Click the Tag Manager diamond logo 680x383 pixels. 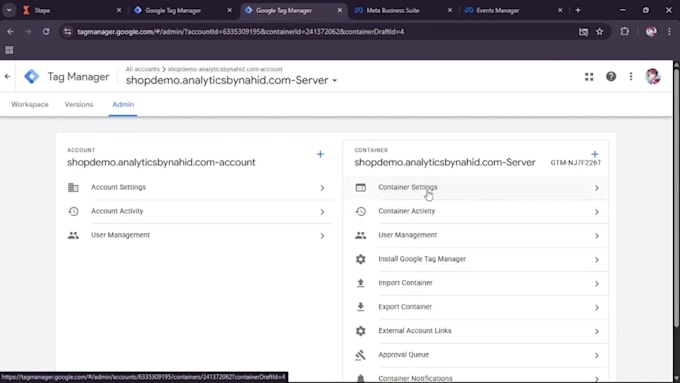pyautogui.click(x=31, y=76)
